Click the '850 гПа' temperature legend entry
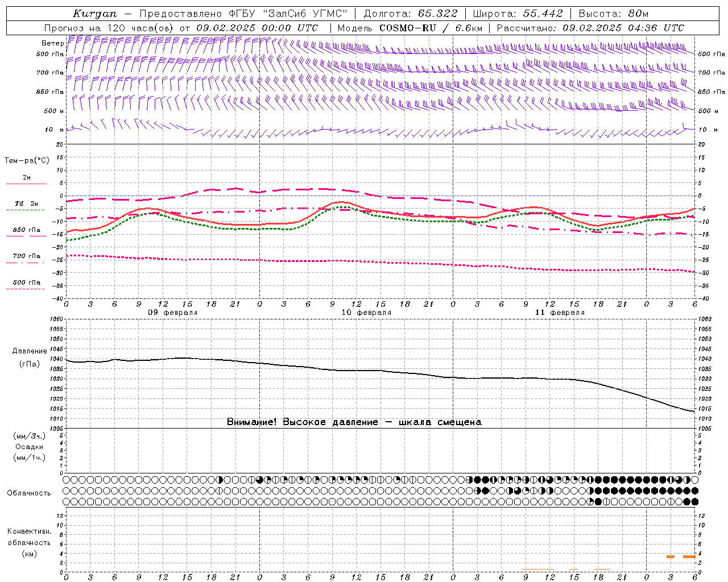The image size is (728, 582). (26, 230)
